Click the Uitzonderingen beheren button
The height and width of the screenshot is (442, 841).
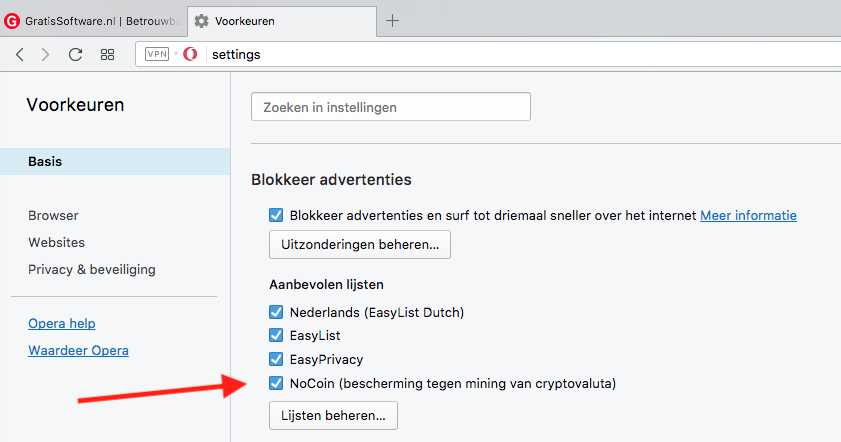[359, 244]
